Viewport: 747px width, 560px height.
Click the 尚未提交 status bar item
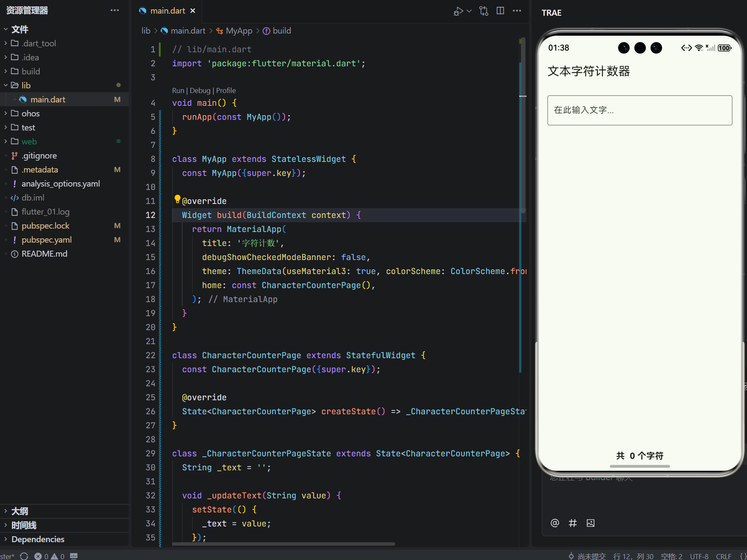(x=587, y=556)
